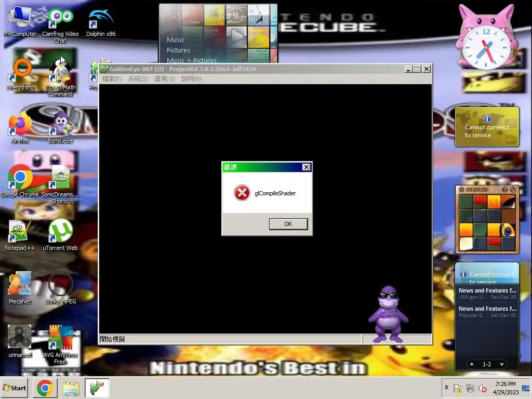Open the 選項(O) menu in Project64
Viewport: 532px width, 399px height.
tap(164, 79)
